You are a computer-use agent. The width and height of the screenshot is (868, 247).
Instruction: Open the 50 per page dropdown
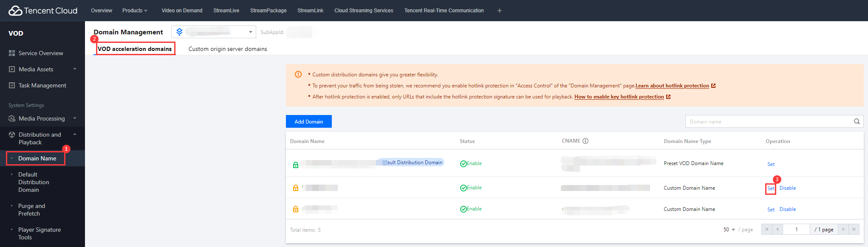click(729, 230)
